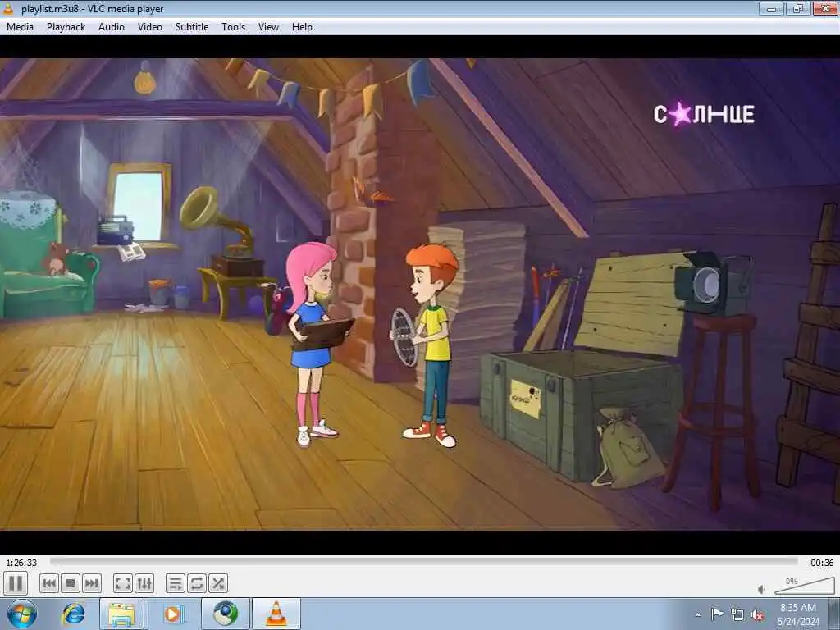Open system volume tray icon
This screenshot has width=840, height=630.
[757, 614]
